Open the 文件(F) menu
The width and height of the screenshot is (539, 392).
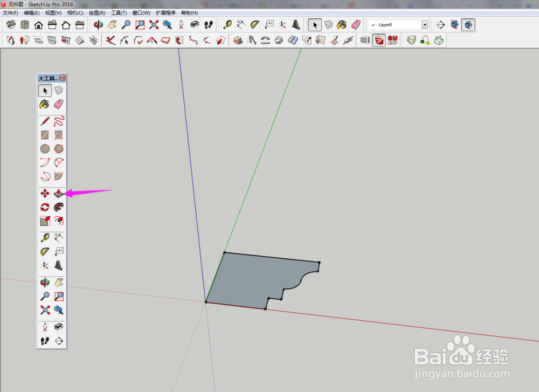[10, 13]
